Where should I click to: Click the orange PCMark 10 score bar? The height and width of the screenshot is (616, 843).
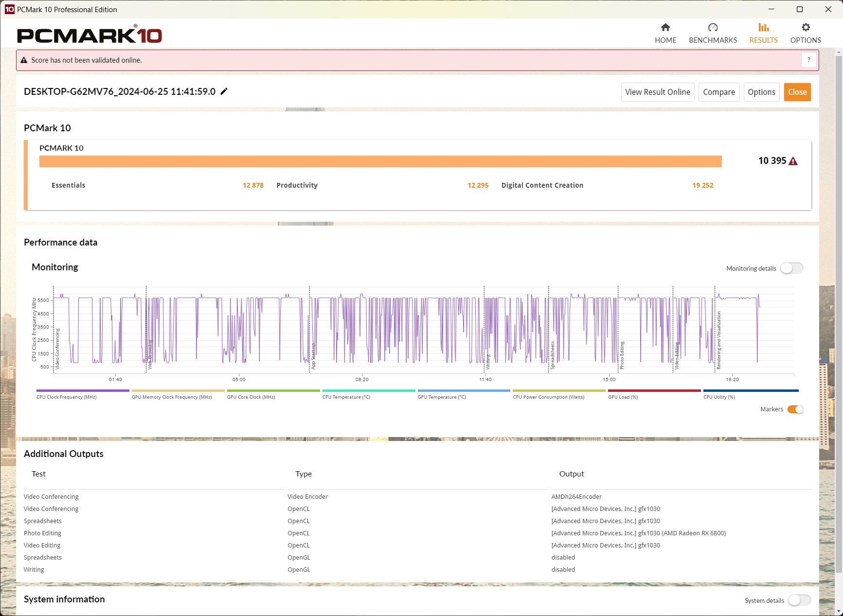pyautogui.click(x=380, y=161)
